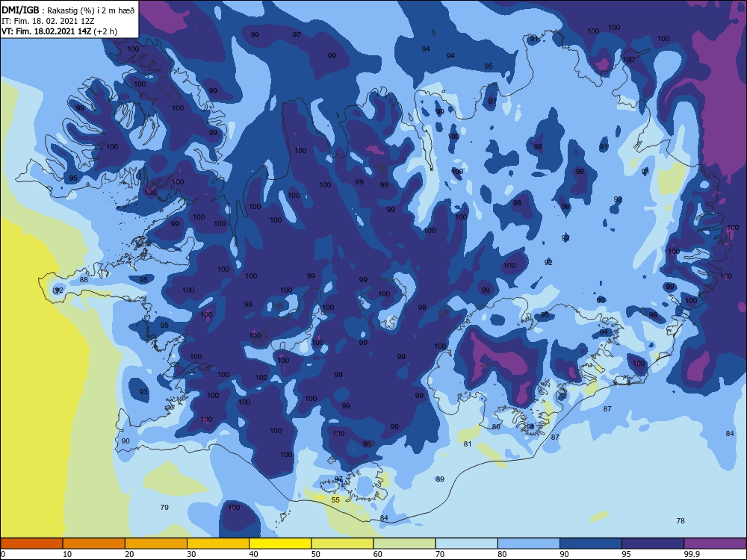This screenshot has width=747, height=560.
Task: Pick the dark navy 95–99.9 legend swatch
Action: pos(653,544)
